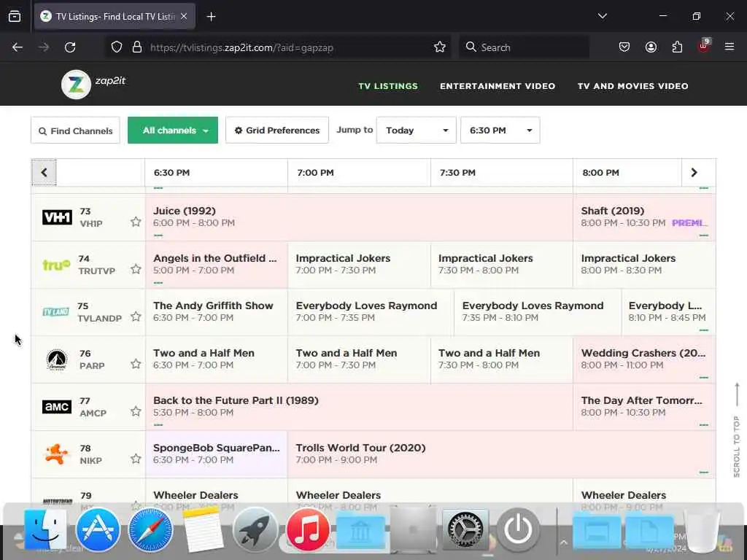Show later times with right chevron

point(694,172)
